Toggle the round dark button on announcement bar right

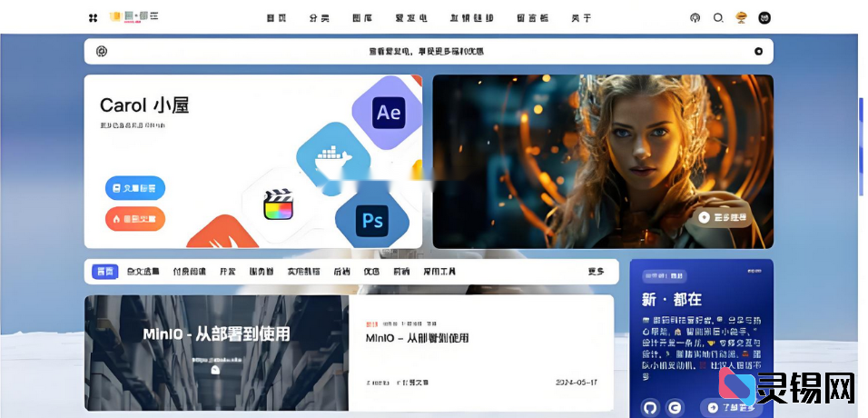(x=758, y=52)
